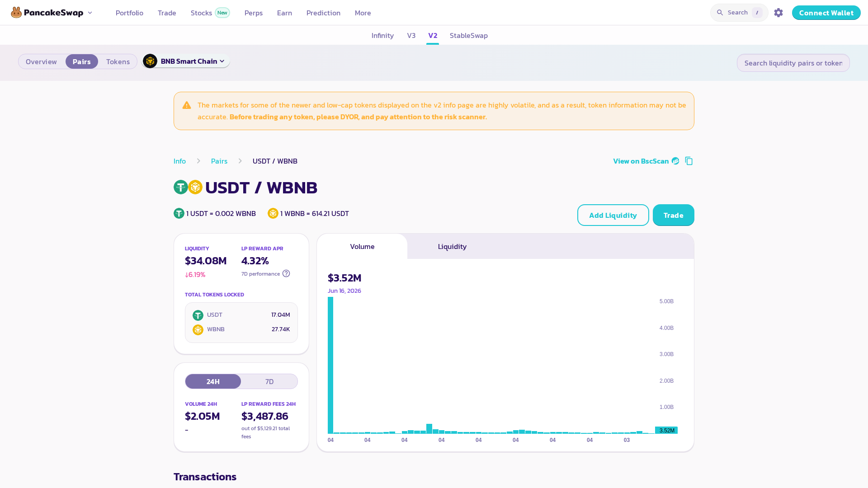Viewport: 868px width, 488px height.
Task: Open the More menu
Action: (x=363, y=13)
